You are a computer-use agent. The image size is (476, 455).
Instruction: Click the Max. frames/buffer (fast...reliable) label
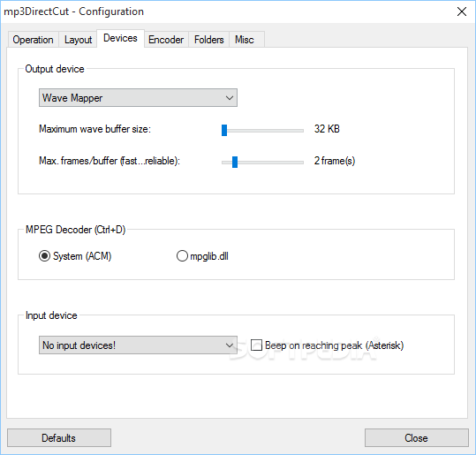[x=110, y=161]
